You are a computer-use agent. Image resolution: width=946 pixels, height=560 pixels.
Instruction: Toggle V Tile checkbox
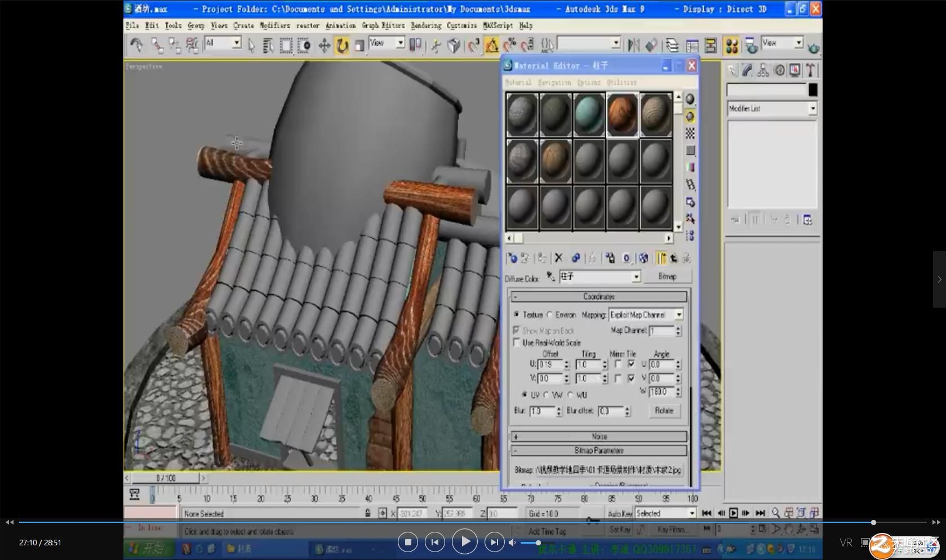[x=631, y=379]
